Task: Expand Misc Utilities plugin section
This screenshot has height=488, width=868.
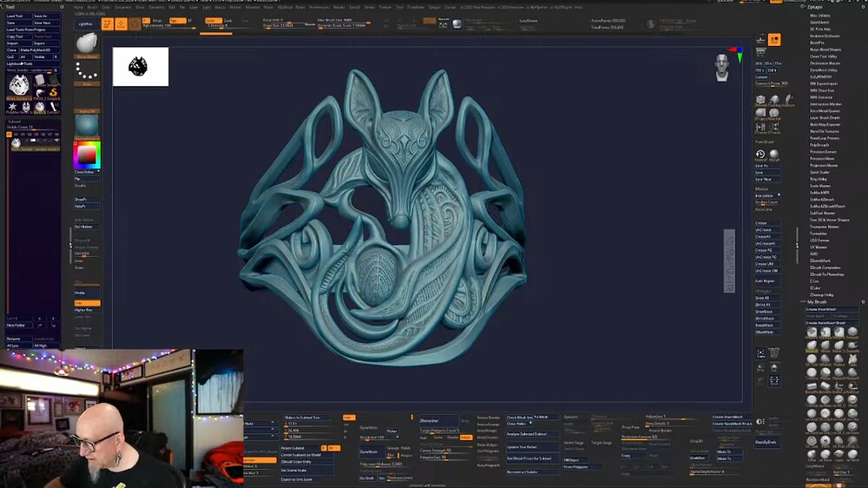Action: click(820, 16)
